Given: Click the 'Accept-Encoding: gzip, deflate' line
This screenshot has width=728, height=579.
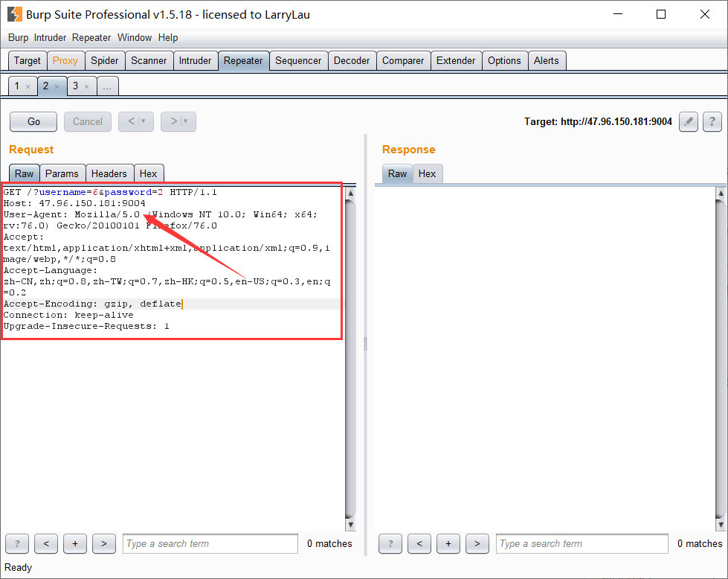Looking at the screenshot, I should point(92,304).
